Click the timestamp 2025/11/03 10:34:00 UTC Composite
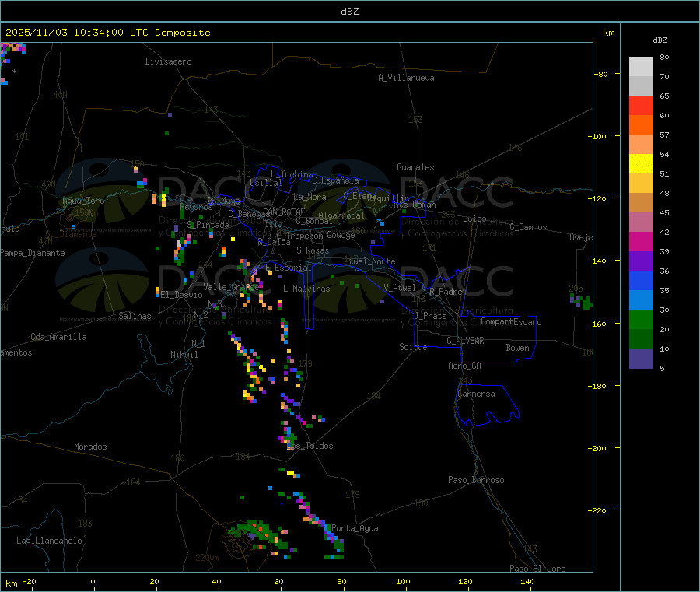Viewport: 700px width, 592px height. tap(107, 33)
